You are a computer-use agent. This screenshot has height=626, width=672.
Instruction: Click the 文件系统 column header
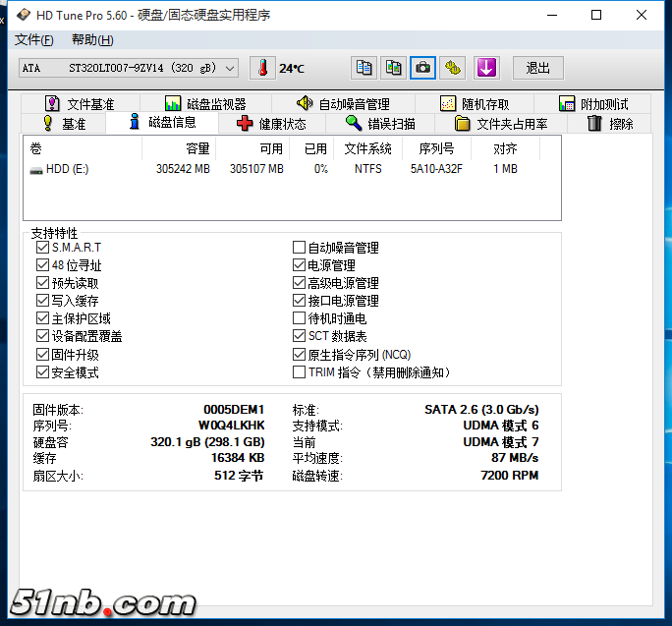pyautogui.click(x=367, y=148)
